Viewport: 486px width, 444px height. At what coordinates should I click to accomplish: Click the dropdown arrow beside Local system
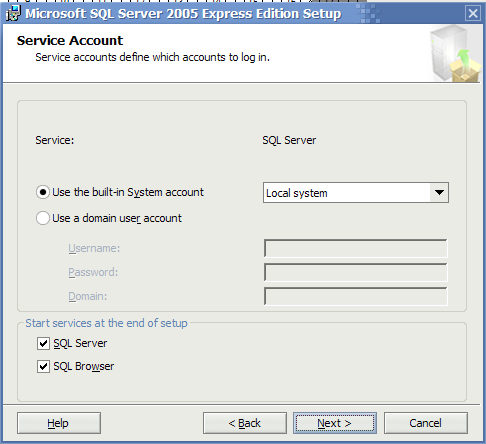439,193
